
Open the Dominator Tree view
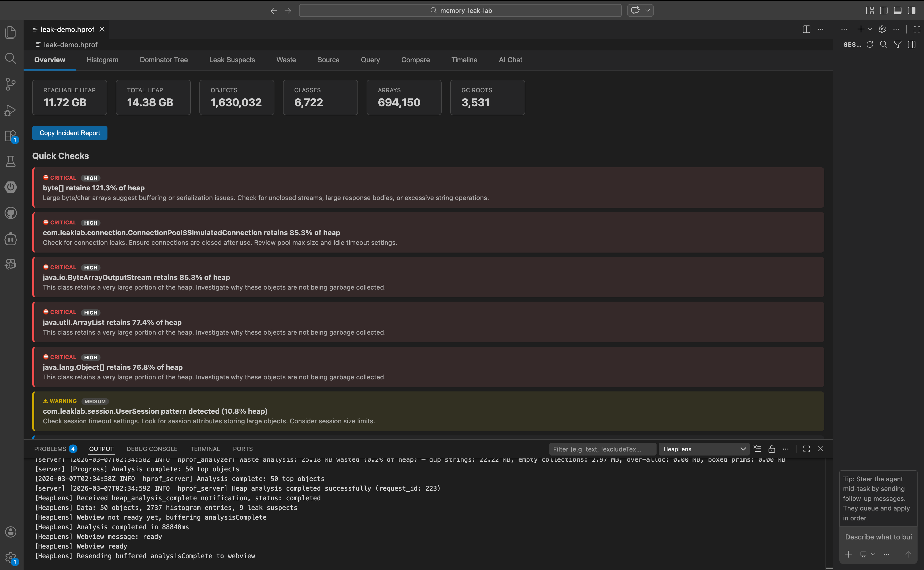(x=163, y=60)
